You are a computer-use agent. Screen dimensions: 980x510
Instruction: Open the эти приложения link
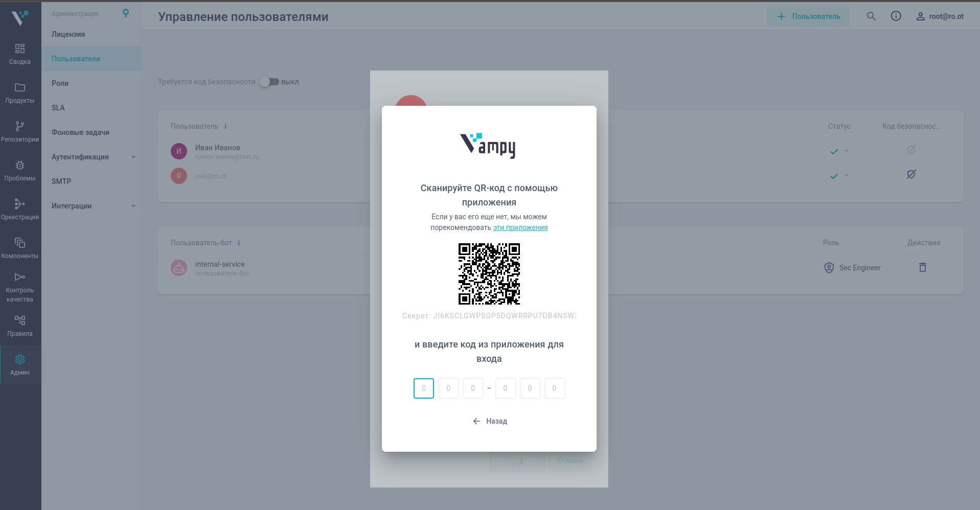(520, 228)
